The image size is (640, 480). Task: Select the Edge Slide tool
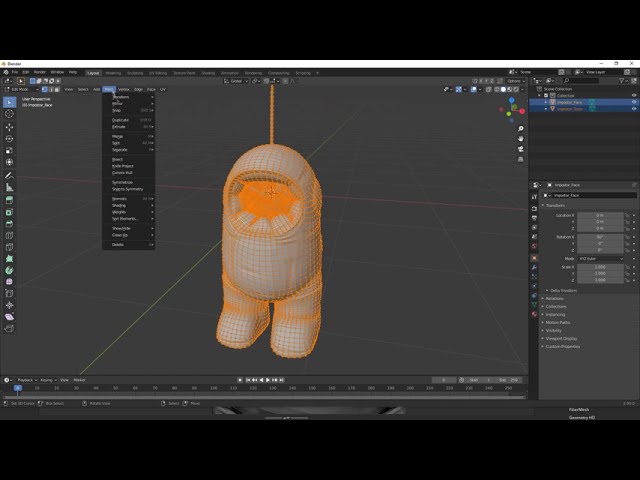pyautogui.click(x=9, y=293)
